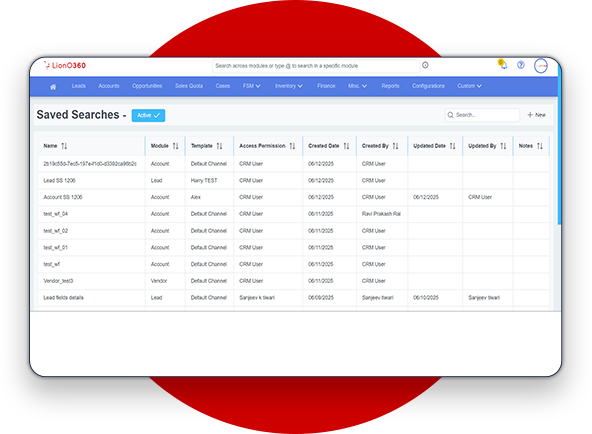Viewport: 592px width, 434px height.
Task: Focus the global module search box
Action: [x=316, y=66]
